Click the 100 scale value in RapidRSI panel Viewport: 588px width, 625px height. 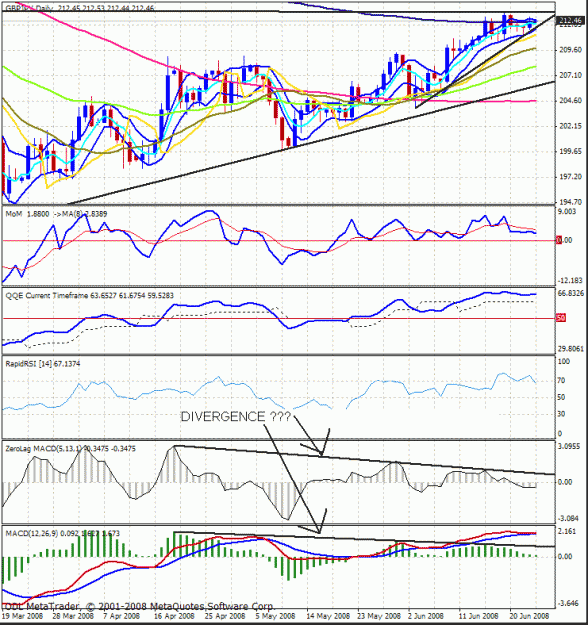(564, 362)
